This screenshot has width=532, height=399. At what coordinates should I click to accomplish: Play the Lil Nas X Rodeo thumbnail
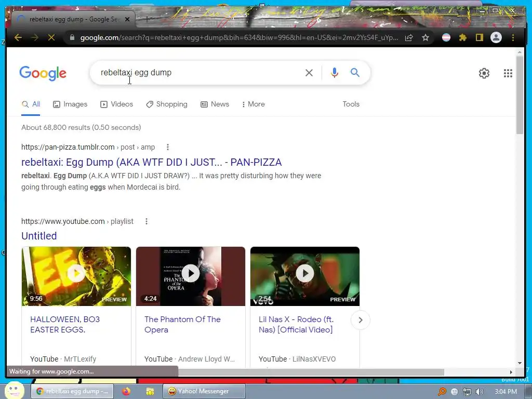[304, 276]
